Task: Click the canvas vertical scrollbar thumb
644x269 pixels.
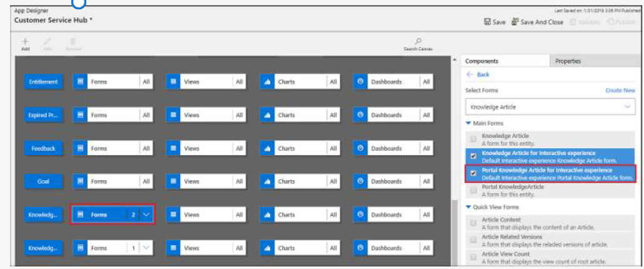Action: (x=455, y=232)
